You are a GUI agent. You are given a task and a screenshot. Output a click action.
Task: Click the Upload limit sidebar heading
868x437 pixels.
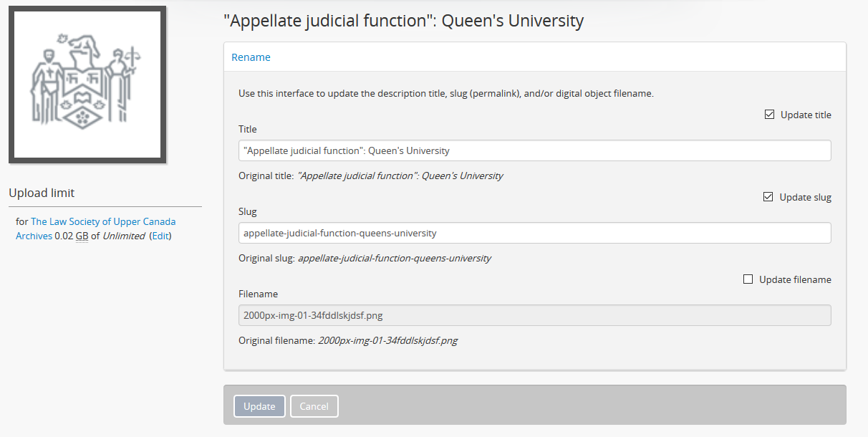click(x=42, y=193)
